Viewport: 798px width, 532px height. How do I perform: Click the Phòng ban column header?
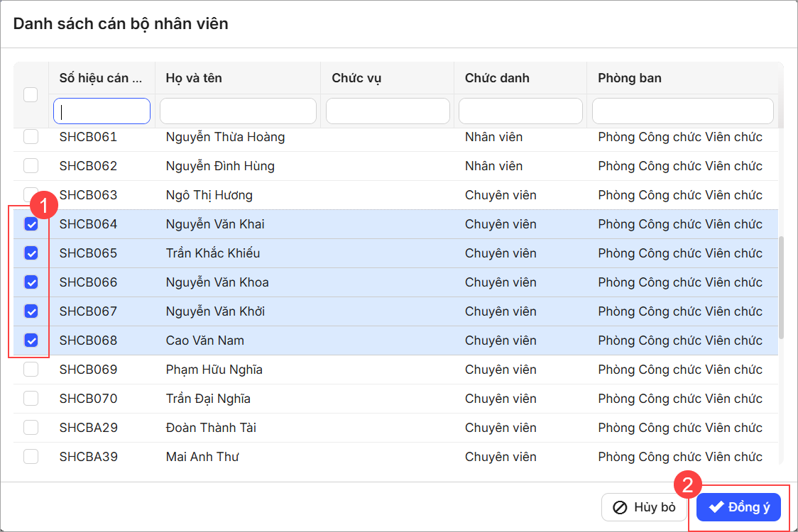(x=629, y=78)
